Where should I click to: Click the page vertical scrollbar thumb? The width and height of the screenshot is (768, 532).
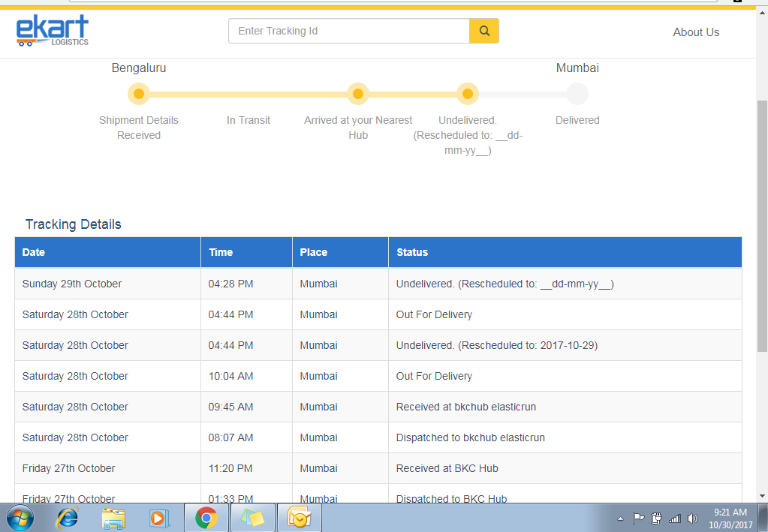click(x=762, y=225)
